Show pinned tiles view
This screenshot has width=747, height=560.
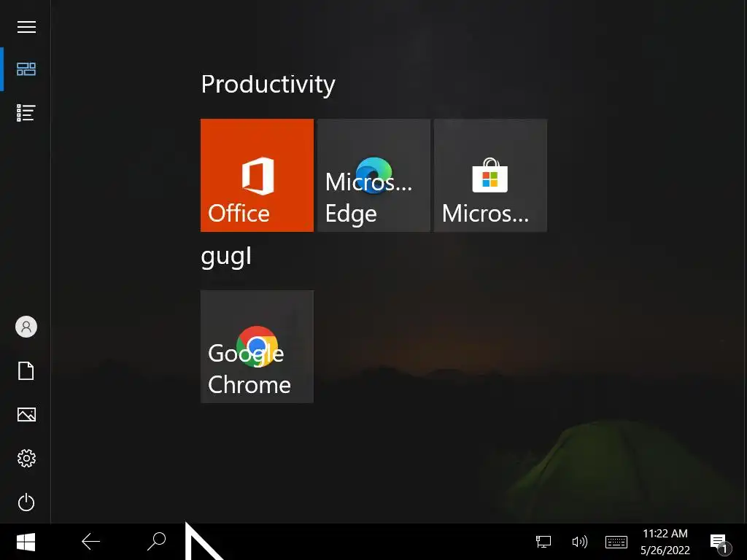click(26, 69)
